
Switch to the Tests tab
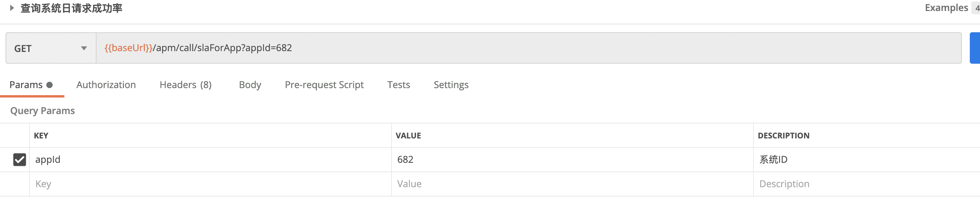pyautogui.click(x=399, y=85)
